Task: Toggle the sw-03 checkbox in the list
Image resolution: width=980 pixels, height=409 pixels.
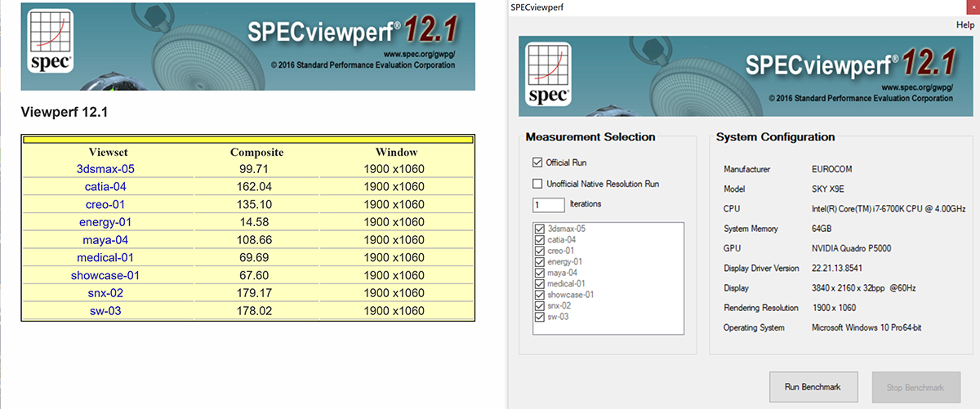Action: point(539,317)
